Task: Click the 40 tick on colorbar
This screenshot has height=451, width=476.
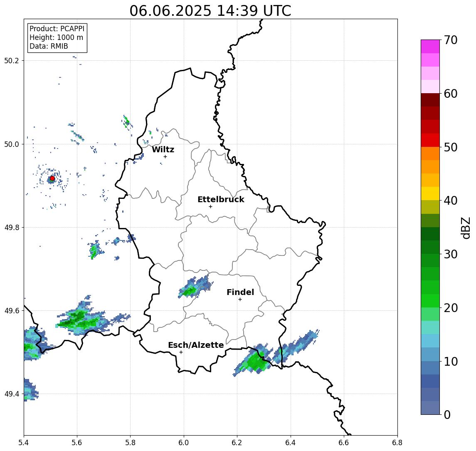Action: (451, 201)
